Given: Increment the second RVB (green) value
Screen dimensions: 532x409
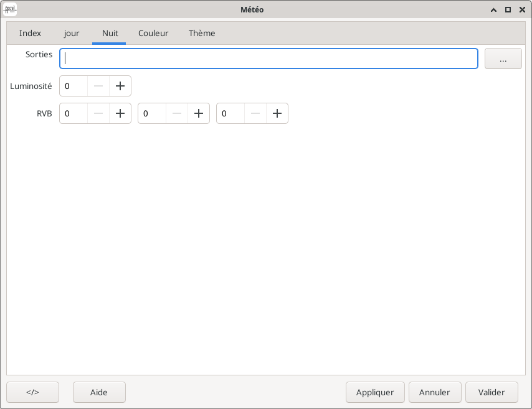Looking at the screenshot, I should tap(199, 113).
